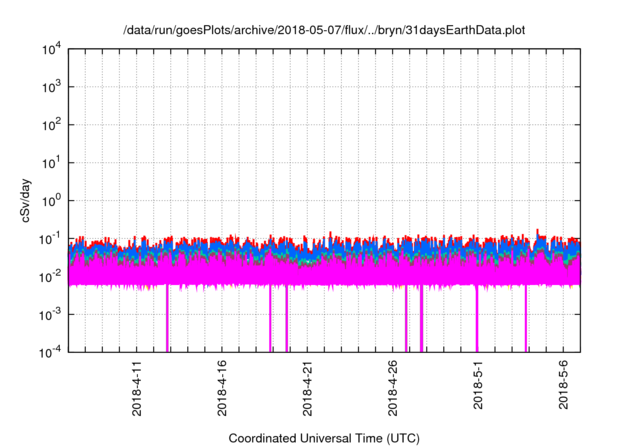
Task: Click the y-axis tick label 10^-2
Action: coord(50,277)
